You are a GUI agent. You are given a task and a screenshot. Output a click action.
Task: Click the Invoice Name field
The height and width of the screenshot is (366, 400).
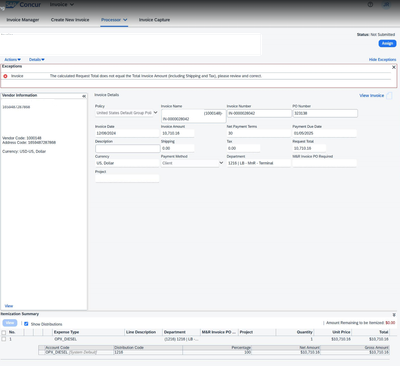point(193,116)
